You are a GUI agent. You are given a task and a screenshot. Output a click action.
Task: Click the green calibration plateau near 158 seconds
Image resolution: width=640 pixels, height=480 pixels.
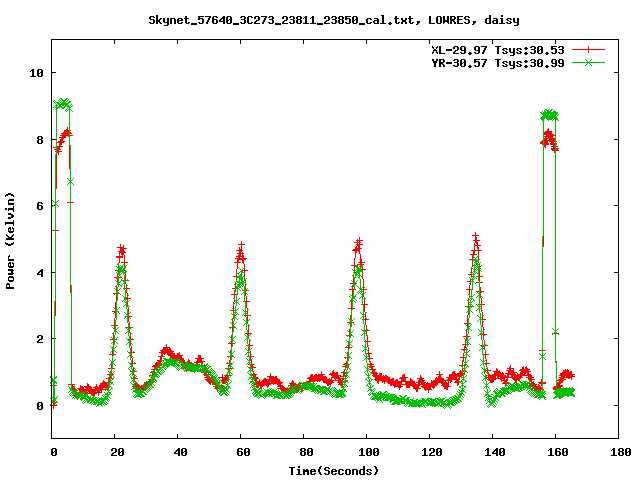(x=549, y=115)
